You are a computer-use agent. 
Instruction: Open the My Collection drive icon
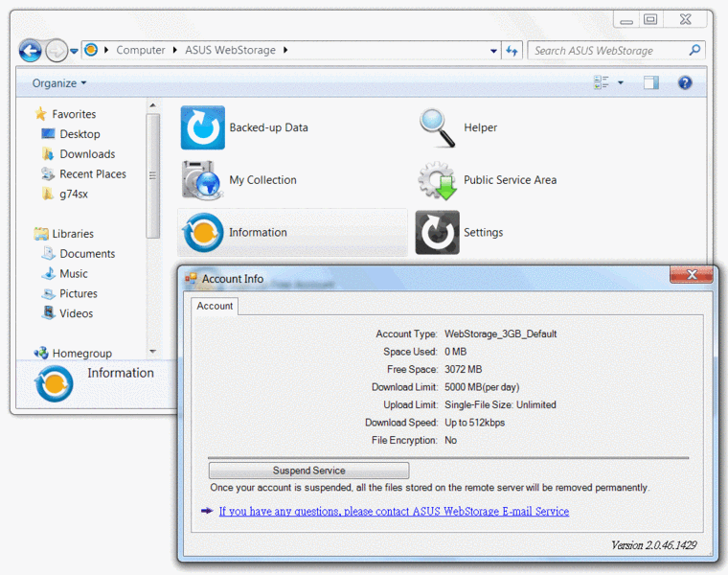click(202, 180)
